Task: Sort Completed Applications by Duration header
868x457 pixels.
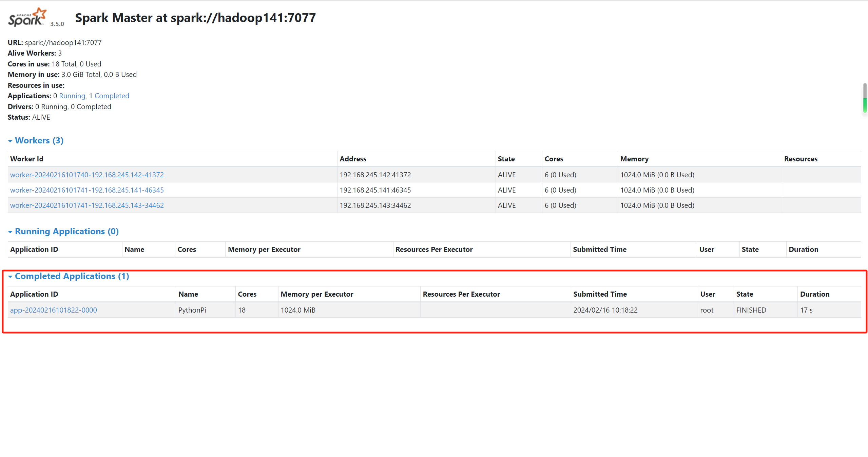Action: coord(814,294)
